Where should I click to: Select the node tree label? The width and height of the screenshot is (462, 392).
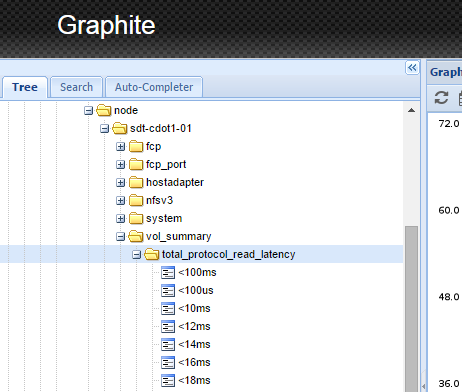tap(126, 110)
